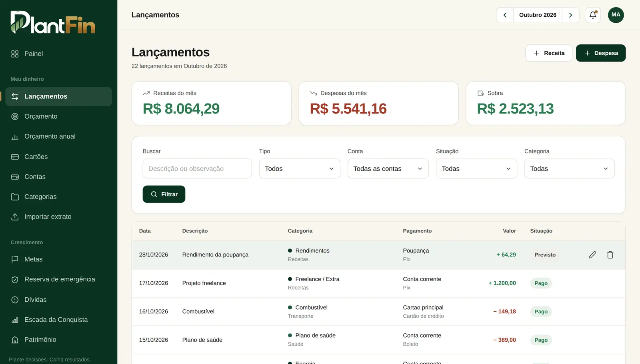Go to next month arrow
The image size is (640, 364).
(x=570, y=15)
